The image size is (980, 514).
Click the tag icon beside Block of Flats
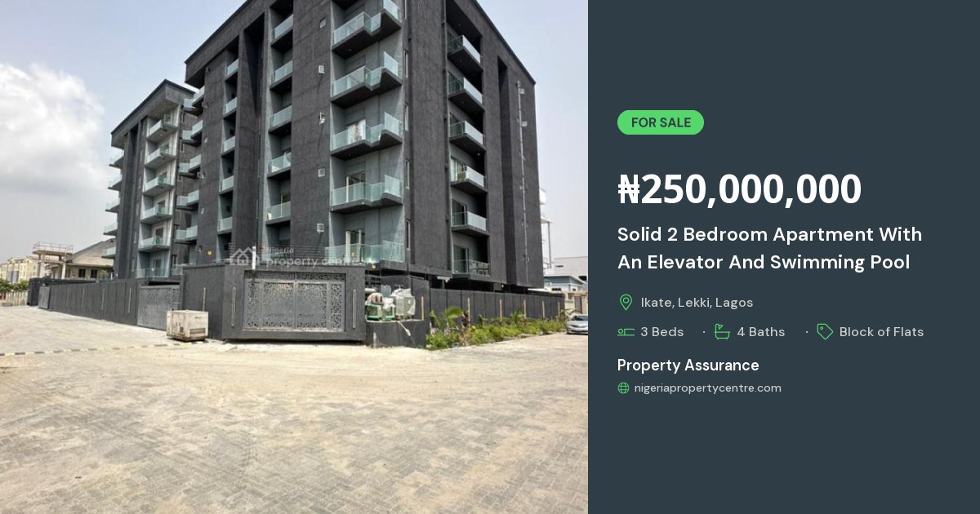coord(825,331)
